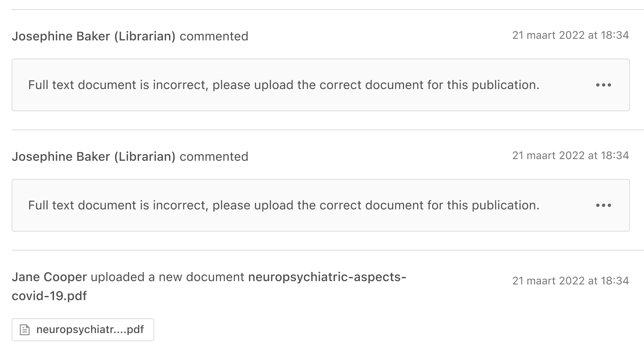Click Jane Cooper's name link
644x352 pixels.
(49, 277)
